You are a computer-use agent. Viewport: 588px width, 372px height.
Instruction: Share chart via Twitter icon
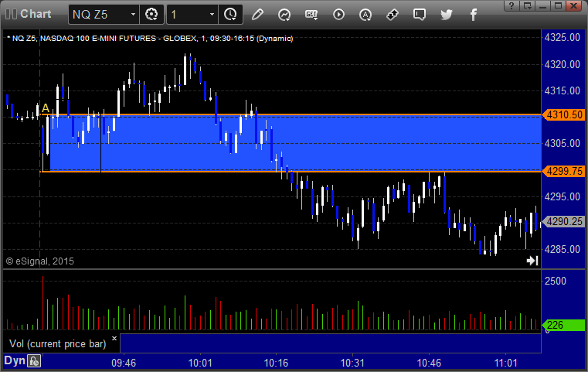(x=447, y=15)
